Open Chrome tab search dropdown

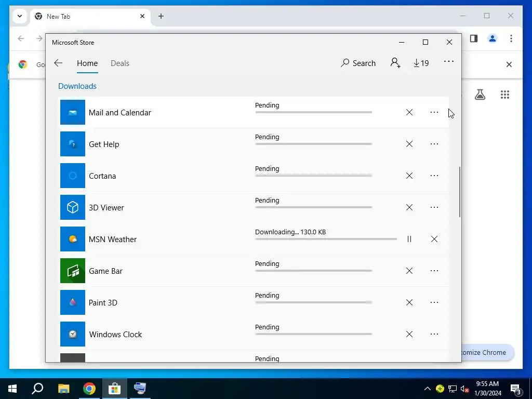tap(20, 16)
